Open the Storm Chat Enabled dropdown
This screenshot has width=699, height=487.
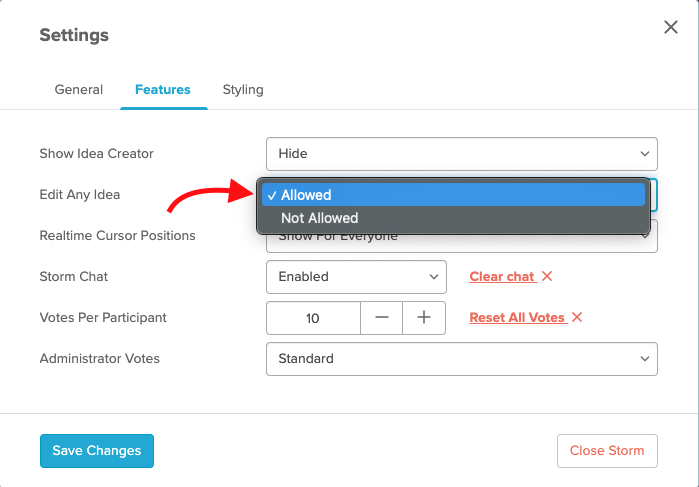tap(356, 277)
